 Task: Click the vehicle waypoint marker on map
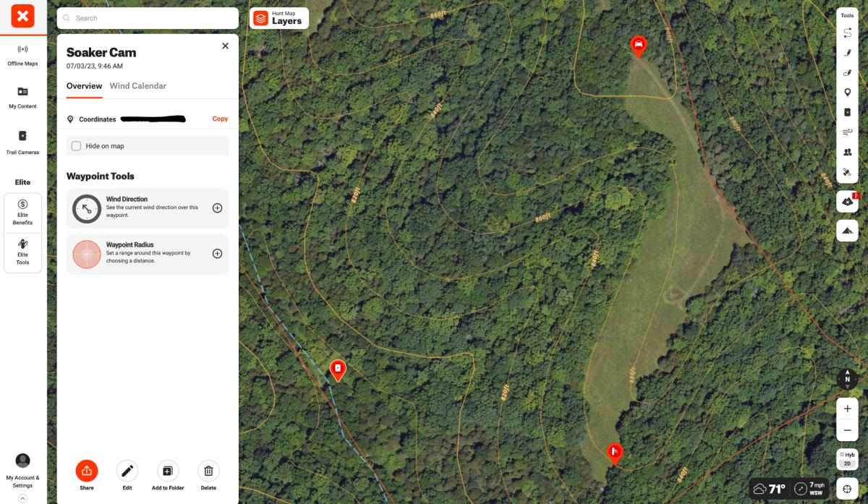(x=638, y=46)
